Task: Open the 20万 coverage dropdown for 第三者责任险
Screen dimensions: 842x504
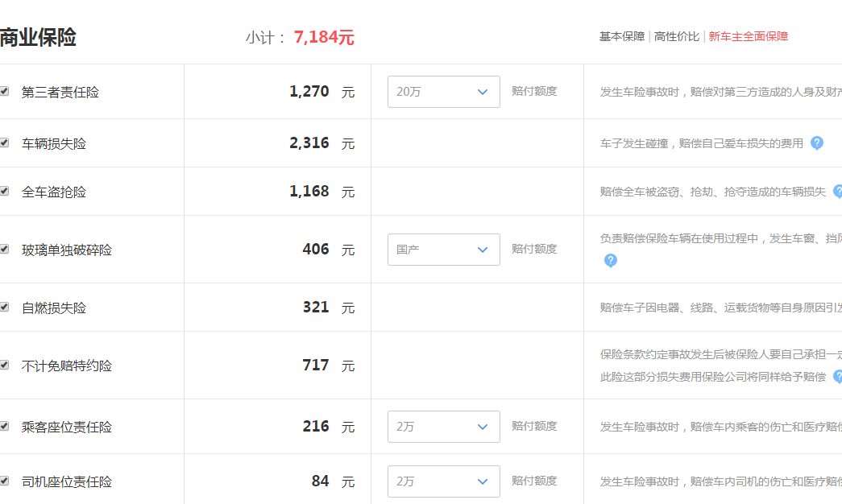Action: (443, 92)
